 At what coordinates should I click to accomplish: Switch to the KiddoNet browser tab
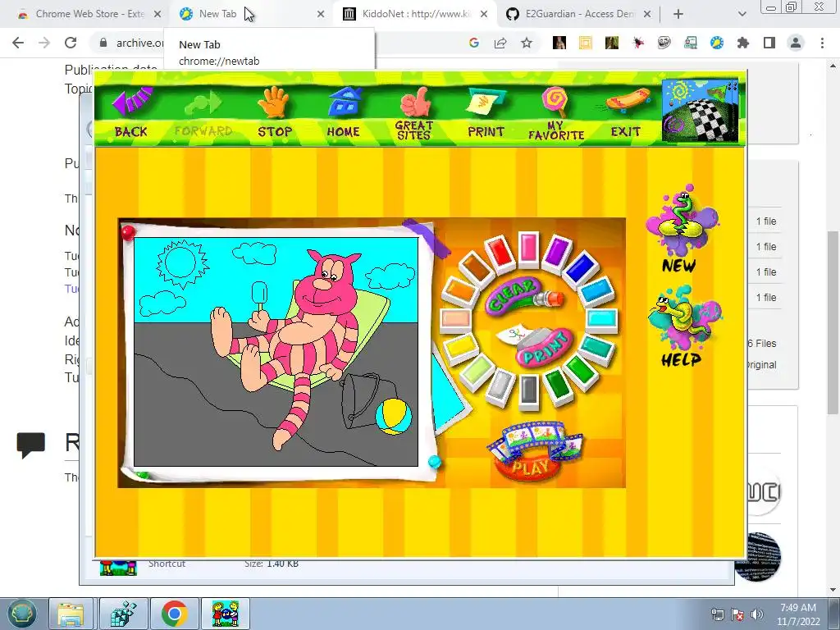(x=416, y=14)
